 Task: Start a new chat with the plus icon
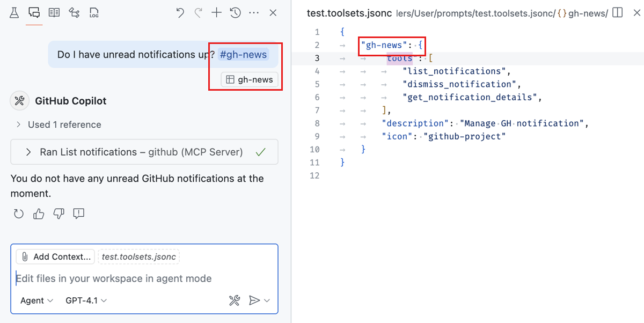pyautogui.click(x=216, y=12)
